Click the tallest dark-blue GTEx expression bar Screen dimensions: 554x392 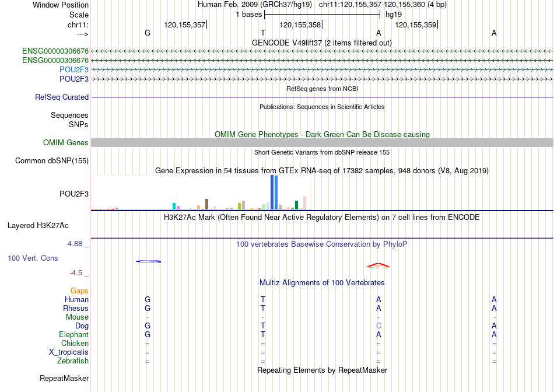[272, 192]
